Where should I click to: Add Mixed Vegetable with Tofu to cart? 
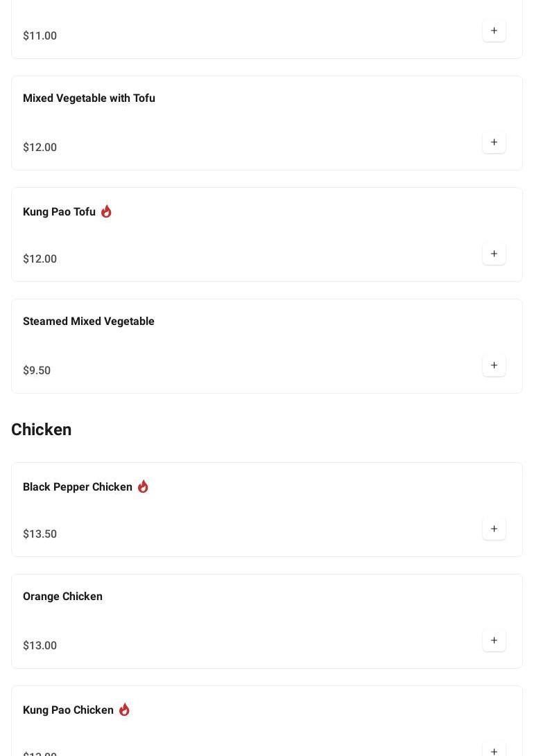coord(494,142)
